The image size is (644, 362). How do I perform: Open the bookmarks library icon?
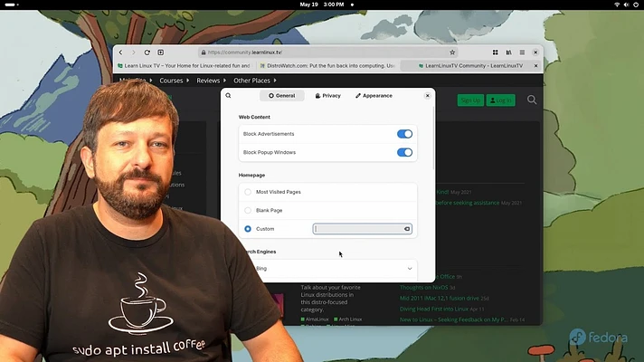click(x=509, y=52)
